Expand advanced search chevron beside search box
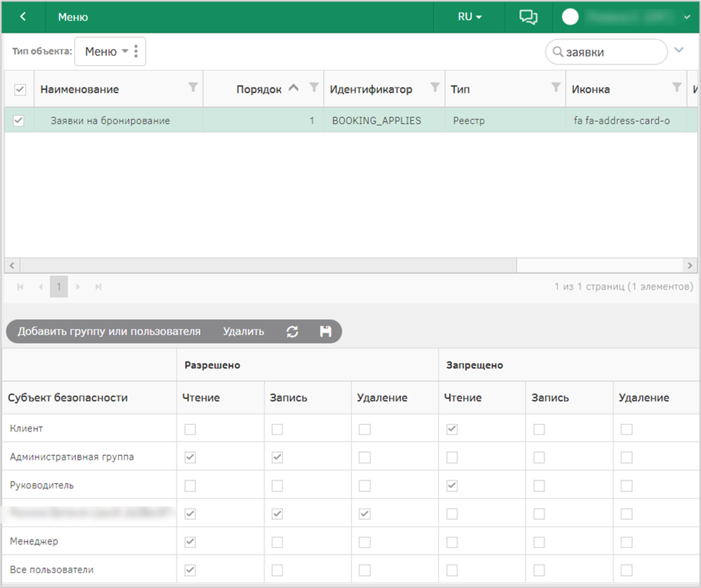 pyautogui.click(x=679, y=50)
